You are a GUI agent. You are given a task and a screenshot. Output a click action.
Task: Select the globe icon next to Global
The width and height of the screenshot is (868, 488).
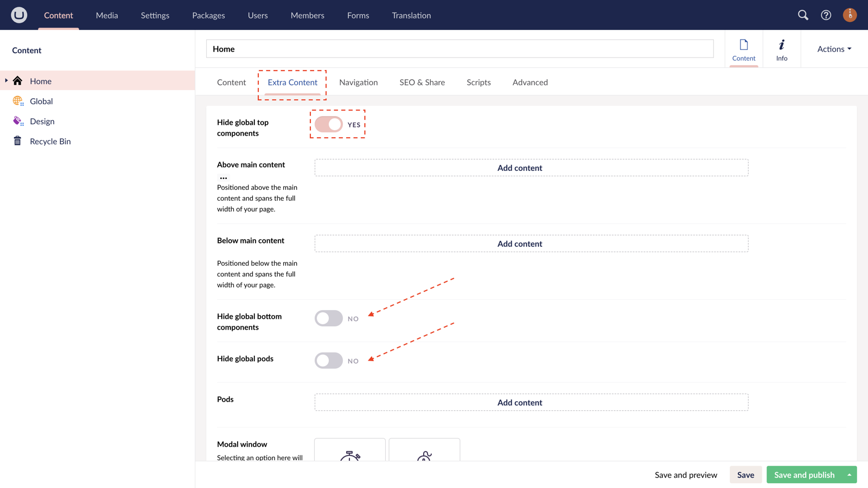(x=17, y=101)
